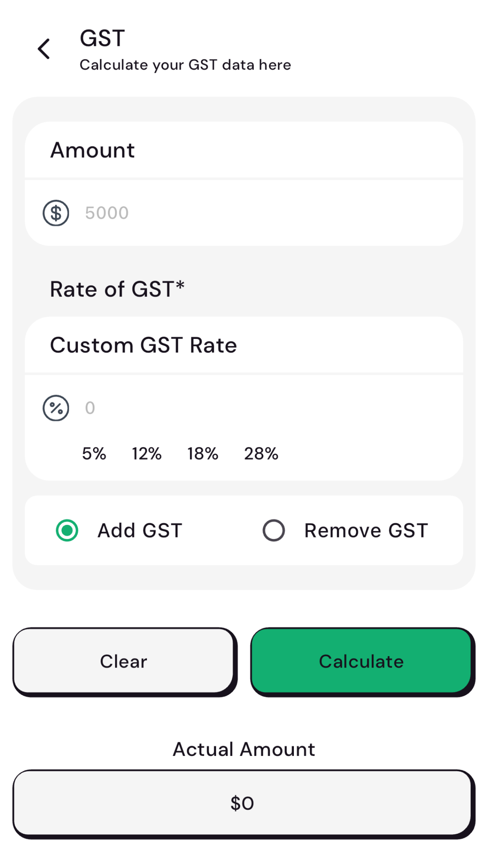Select the 28% GST rate preset

[261, 454]
